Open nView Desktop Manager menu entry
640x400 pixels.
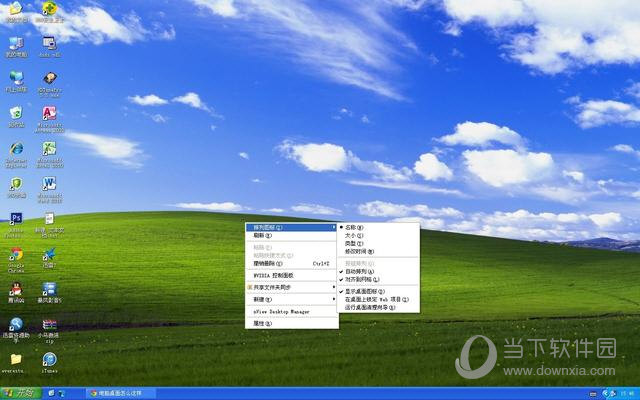(x=291, y=312)
